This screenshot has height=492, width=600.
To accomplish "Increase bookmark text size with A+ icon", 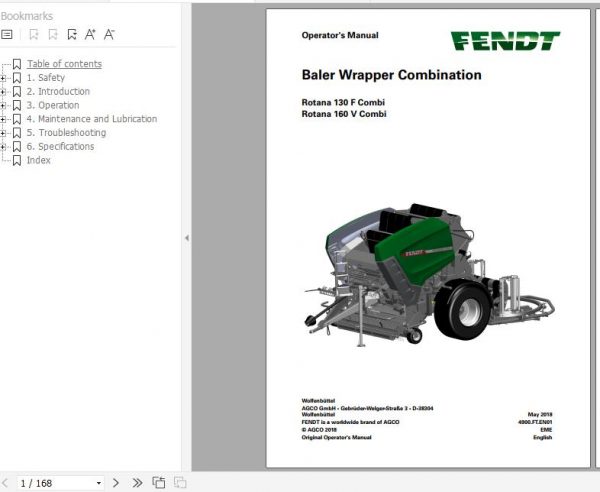I will [x=90, y=34].
